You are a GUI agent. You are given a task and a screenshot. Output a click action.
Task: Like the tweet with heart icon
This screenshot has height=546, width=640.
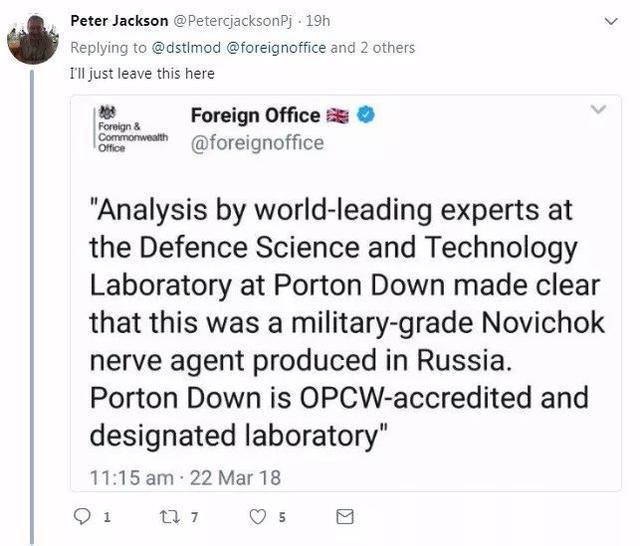[x=258, y=517]
